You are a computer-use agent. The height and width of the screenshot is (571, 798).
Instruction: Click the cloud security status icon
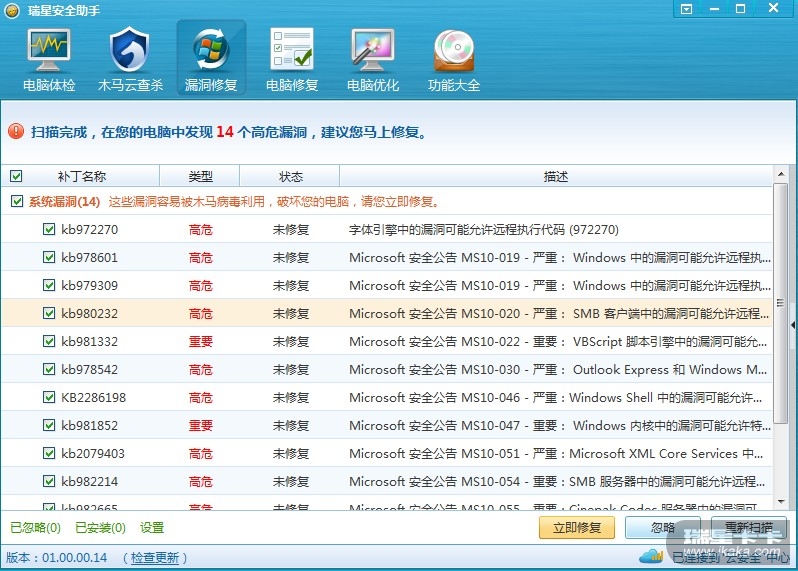[x=651, y=556]
